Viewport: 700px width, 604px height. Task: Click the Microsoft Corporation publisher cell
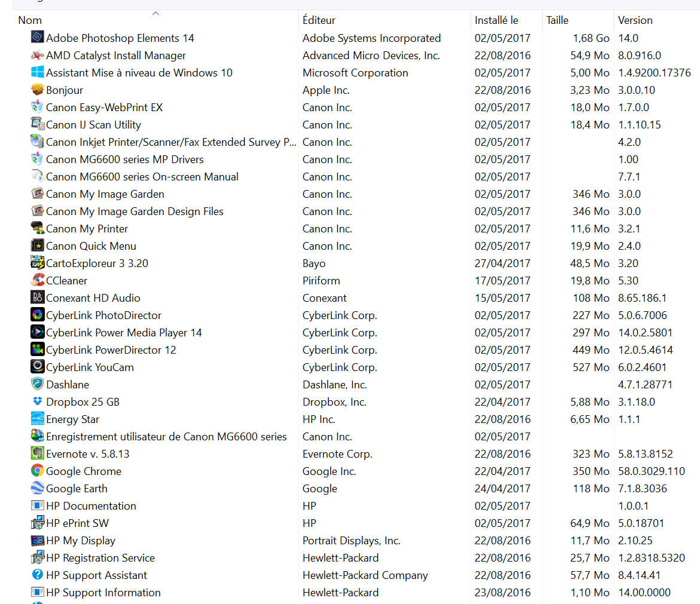tap(355, 73)
